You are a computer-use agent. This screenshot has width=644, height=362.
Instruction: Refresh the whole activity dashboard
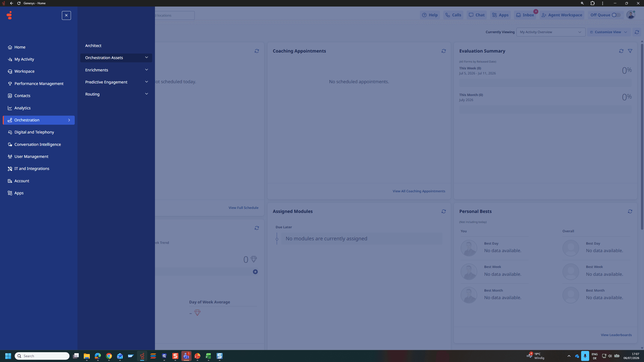(x=637, y=32)
